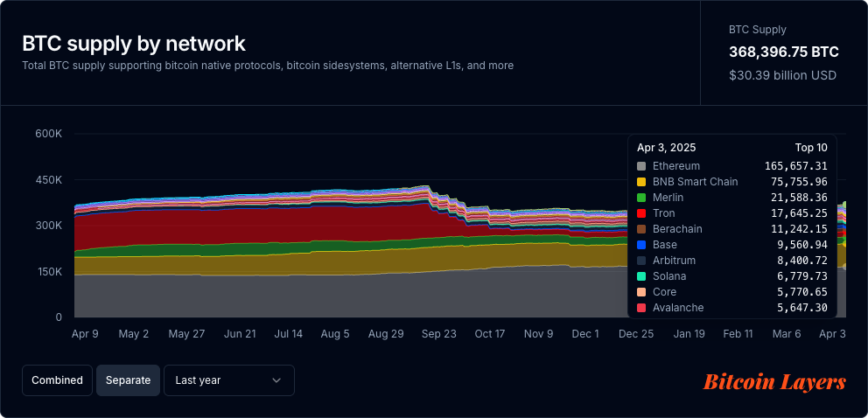The width and height of the screenshot is (868, 418).
Task: Click the BNB Smart Chain yellow swatch
Action: (641, 182)
